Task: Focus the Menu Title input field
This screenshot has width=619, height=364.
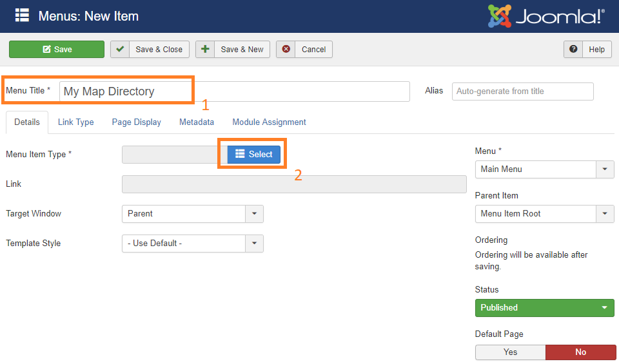Action: pyautogui.click(x=235, y=91)
